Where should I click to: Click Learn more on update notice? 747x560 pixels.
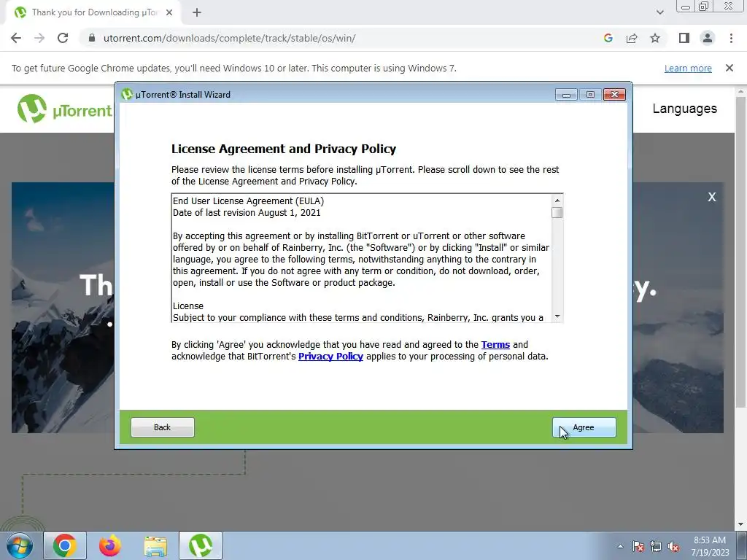(x=688, y=68)
